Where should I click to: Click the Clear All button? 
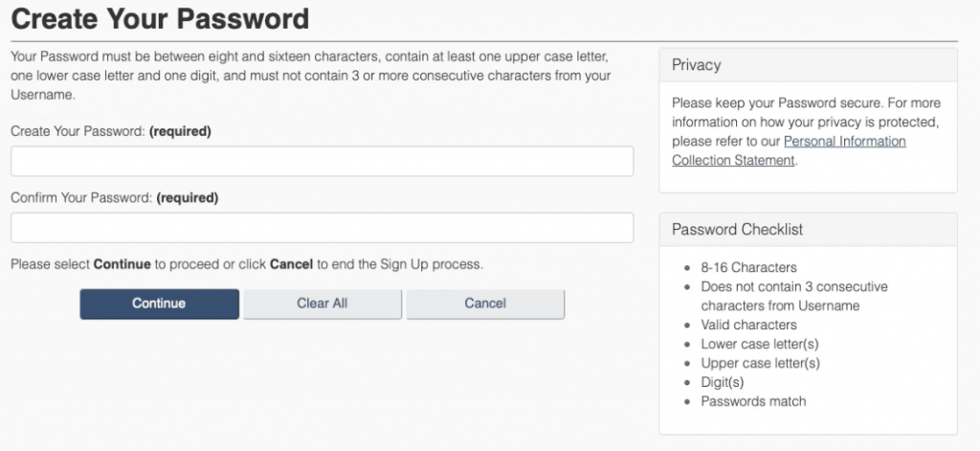click(322, 304)
